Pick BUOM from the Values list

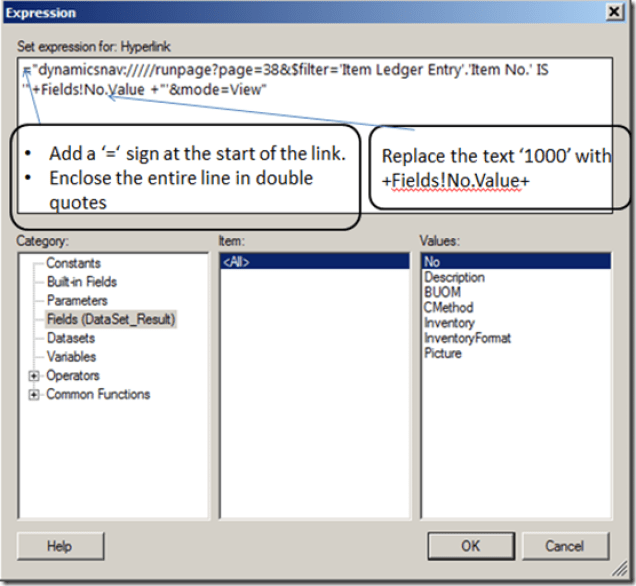[441, 293]
